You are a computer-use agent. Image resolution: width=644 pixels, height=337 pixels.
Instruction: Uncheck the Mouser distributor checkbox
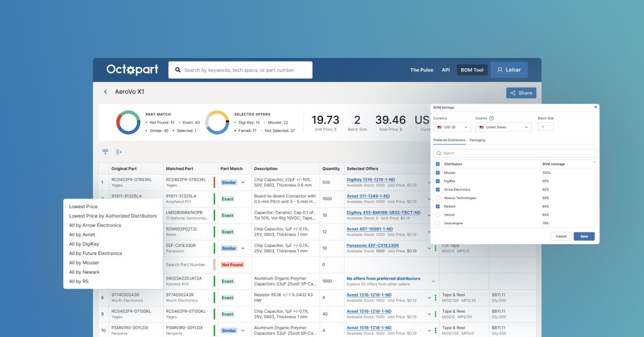(x=438, y=173)
